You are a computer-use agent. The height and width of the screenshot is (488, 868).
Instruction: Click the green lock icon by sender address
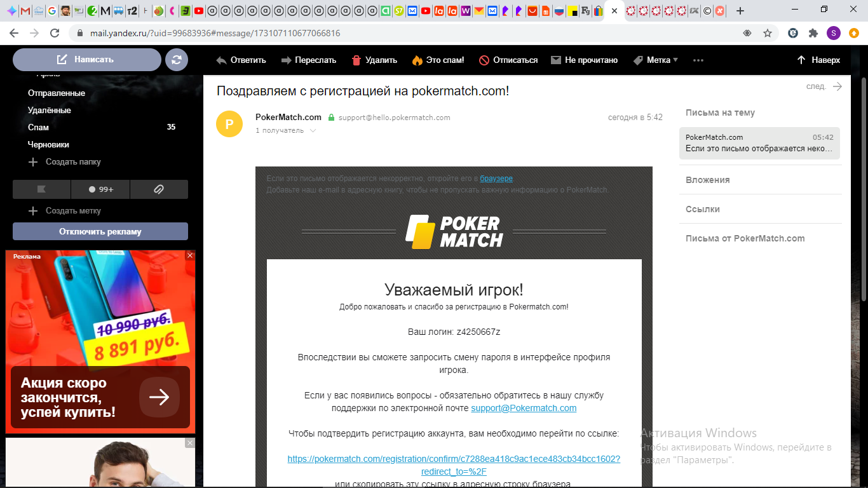(x=331, y=118)
